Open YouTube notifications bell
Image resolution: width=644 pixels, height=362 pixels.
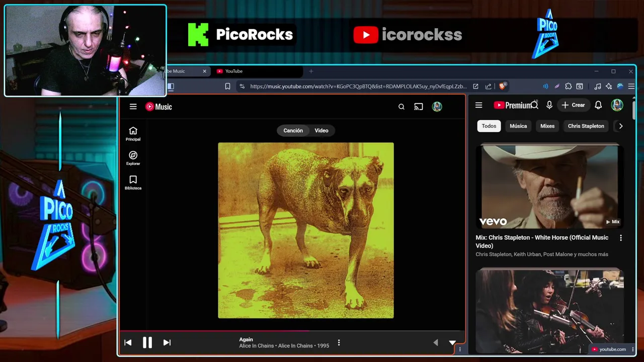598,105
